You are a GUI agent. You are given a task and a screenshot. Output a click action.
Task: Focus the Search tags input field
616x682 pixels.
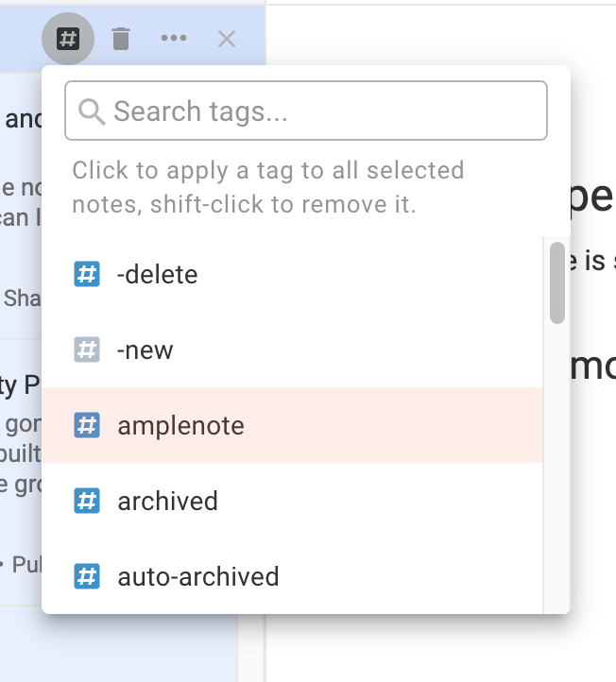click(x=306, y=111)
